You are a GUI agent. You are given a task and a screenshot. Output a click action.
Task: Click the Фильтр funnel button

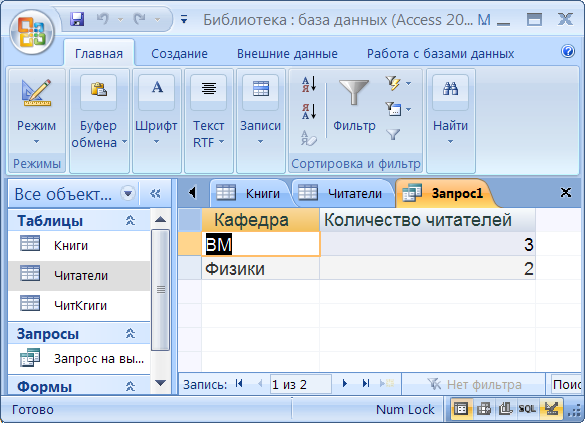(x=354, y=106)
